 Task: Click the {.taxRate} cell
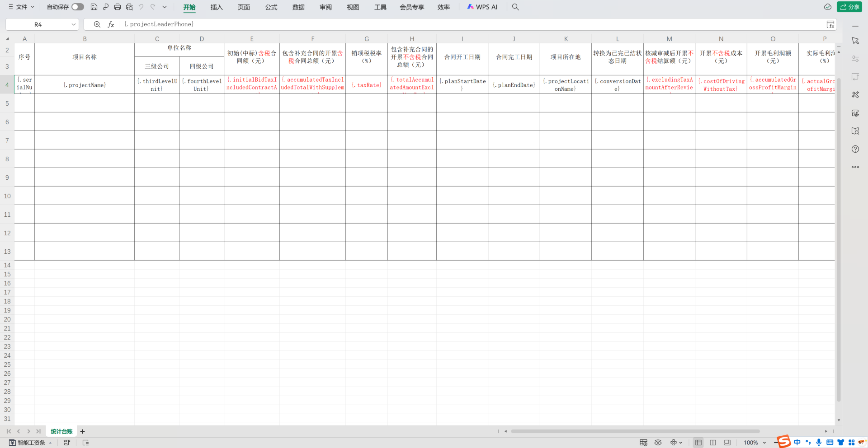pyautogui.click(x=367, y=85)
